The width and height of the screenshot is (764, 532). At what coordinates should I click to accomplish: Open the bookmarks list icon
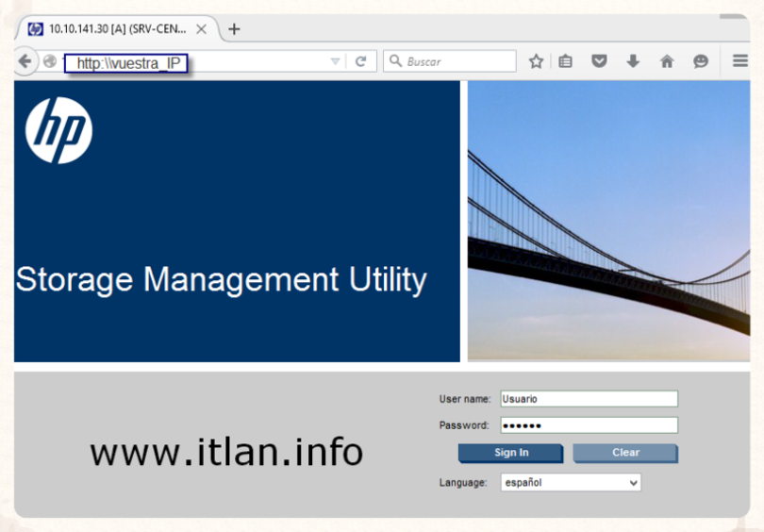pyautogui.click(x=566, y=61)
